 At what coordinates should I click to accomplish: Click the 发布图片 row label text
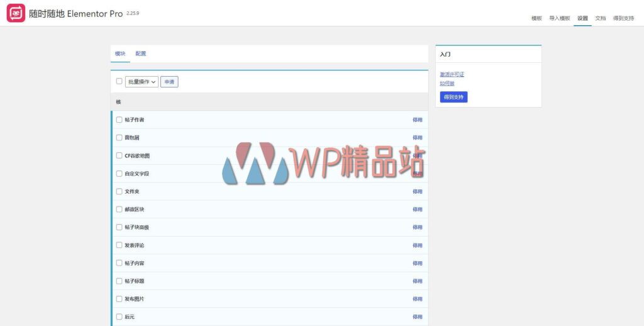135,299
